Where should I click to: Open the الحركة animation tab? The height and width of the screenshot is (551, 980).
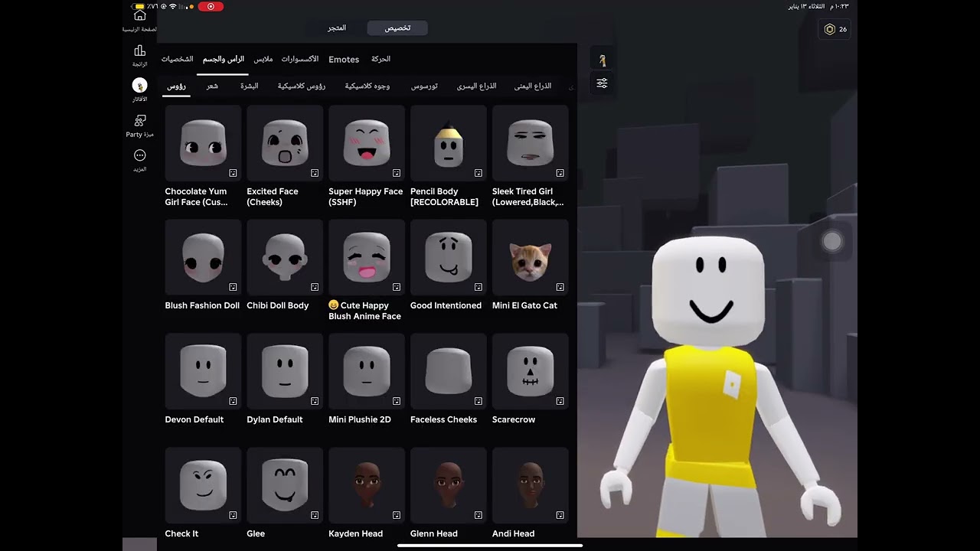point(381,59)
